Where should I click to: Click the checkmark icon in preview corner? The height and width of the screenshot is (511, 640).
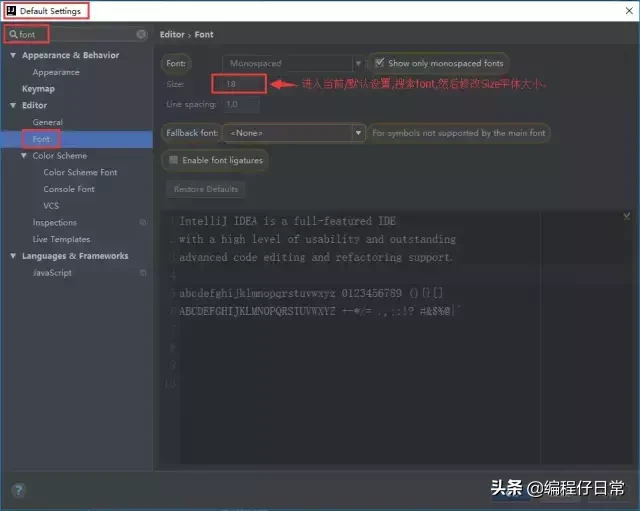coord(627,216)
